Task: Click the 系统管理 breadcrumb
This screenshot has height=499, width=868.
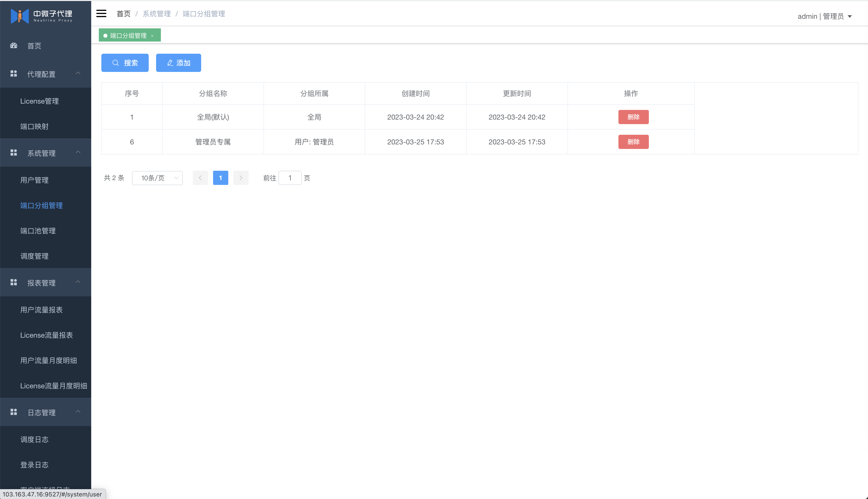Action: point(157,14)
